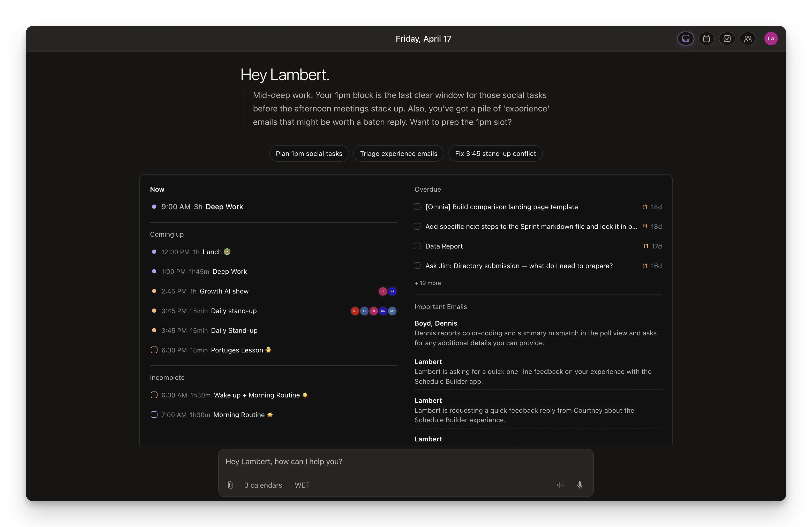The width and height of the screenshot is (812, 527).
Task: Mark the Ask Jim directory submission task done
Action: pyautogui.click(x=417, y=266)
